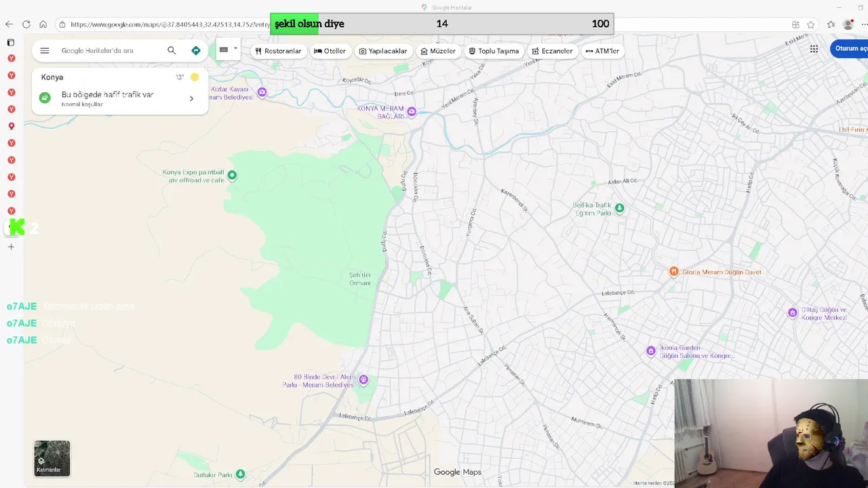868x488 pixels.
Task: Filter map by Restoranlar
Action: (278, 51)
